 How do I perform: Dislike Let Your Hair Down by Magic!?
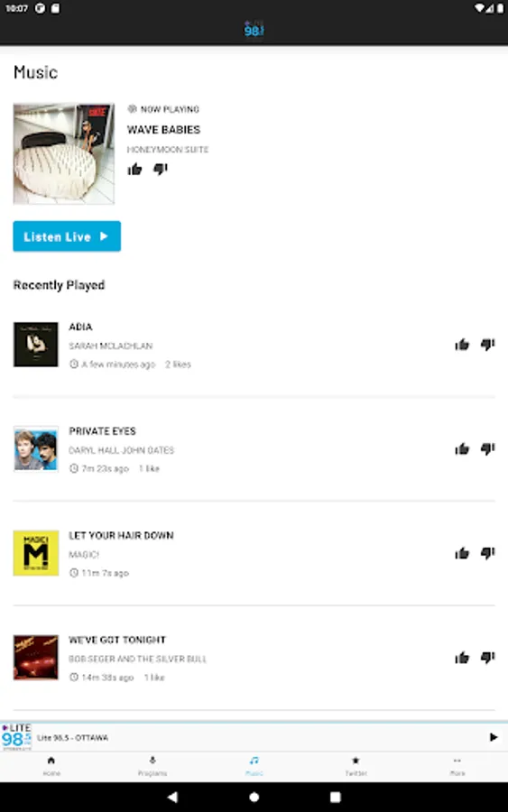[x=488, y=553]
